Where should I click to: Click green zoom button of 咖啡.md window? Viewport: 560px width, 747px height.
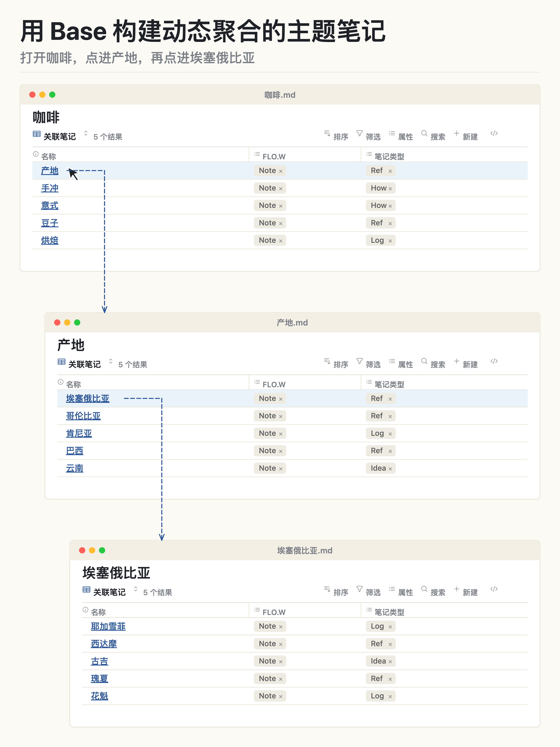pos(52,95)
